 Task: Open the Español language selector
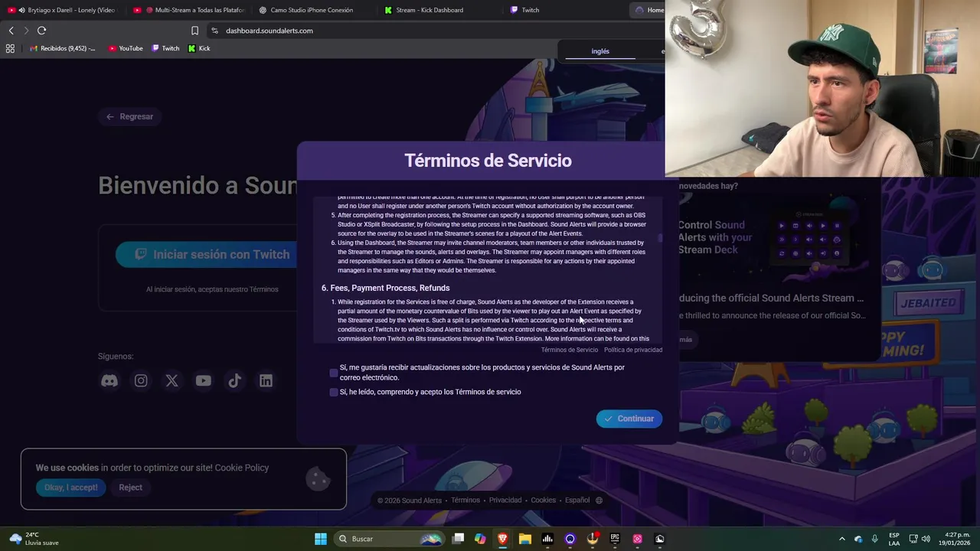click(577, 500)
